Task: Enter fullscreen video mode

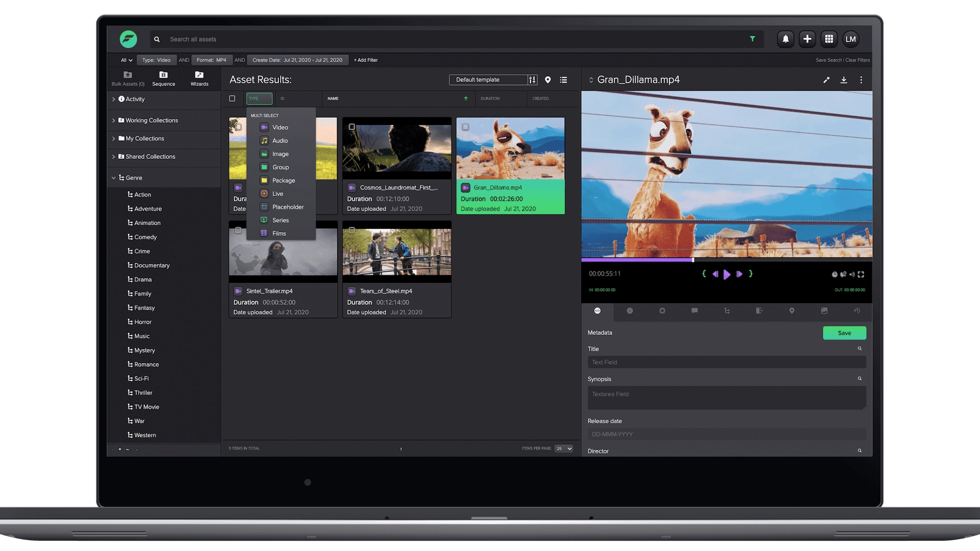Action: 861,275
